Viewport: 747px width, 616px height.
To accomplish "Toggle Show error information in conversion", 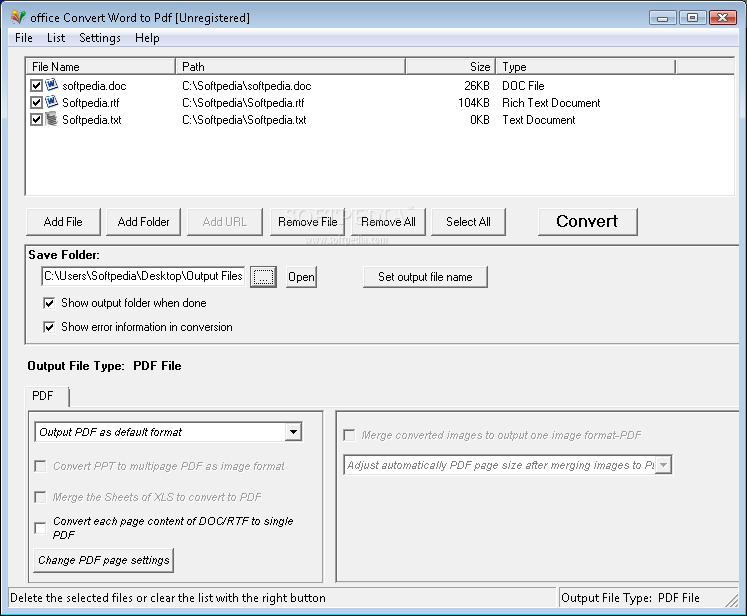I will (49, 327).
